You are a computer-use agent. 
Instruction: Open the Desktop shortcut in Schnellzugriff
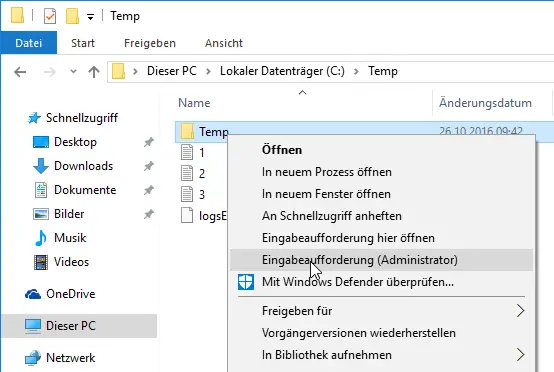click(75, 142)
